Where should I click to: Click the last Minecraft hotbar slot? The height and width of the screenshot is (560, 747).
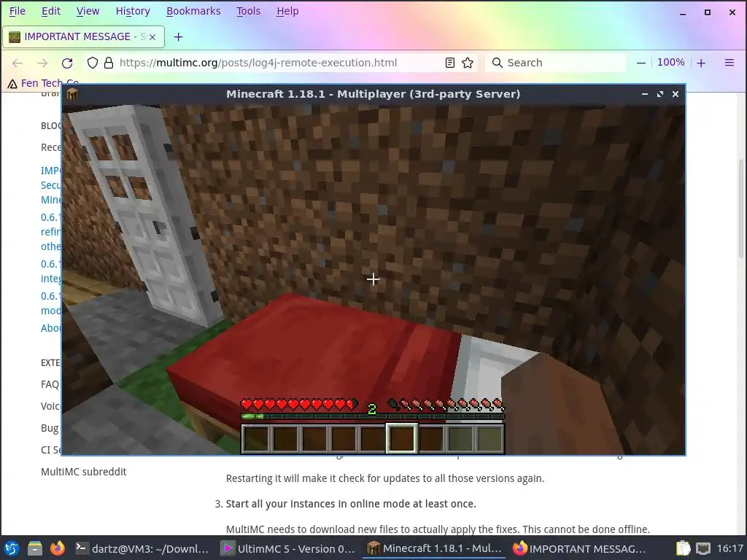pyautogui.click(x=489, y=438)
